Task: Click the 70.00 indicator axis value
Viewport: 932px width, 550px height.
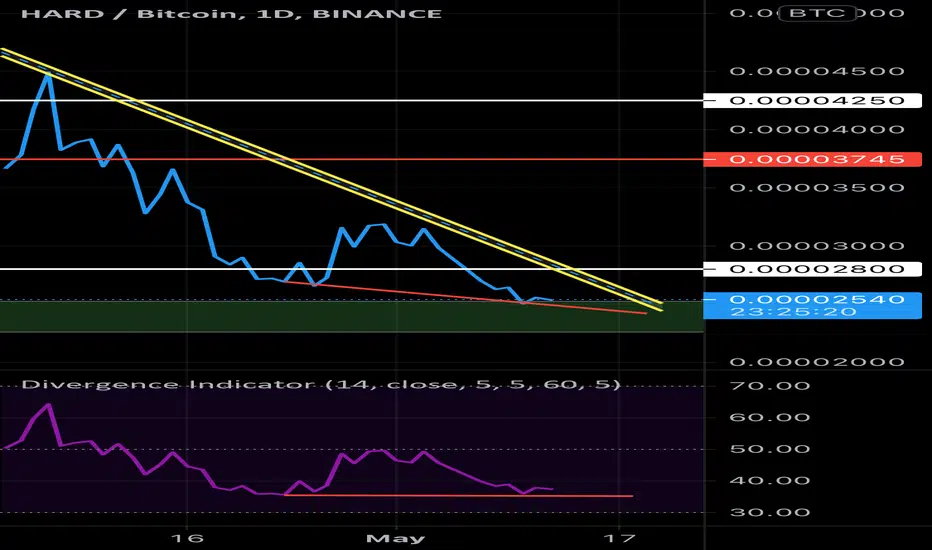Action: pos(770,386)
